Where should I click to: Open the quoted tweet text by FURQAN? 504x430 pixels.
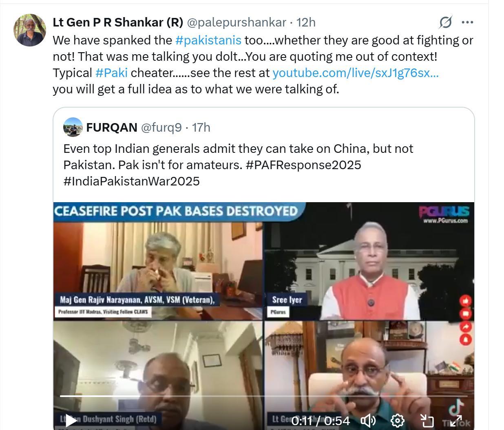[238, 165]
